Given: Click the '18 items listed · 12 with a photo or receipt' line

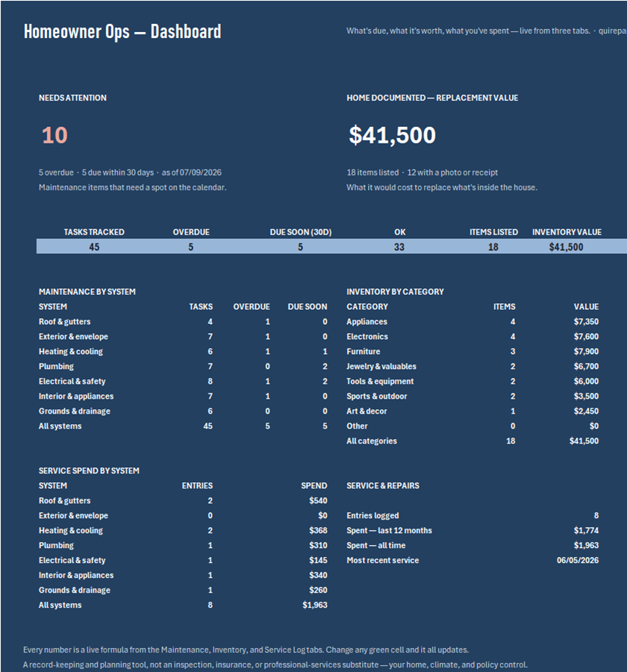Looking at the screenshot, I should (422, 172).
